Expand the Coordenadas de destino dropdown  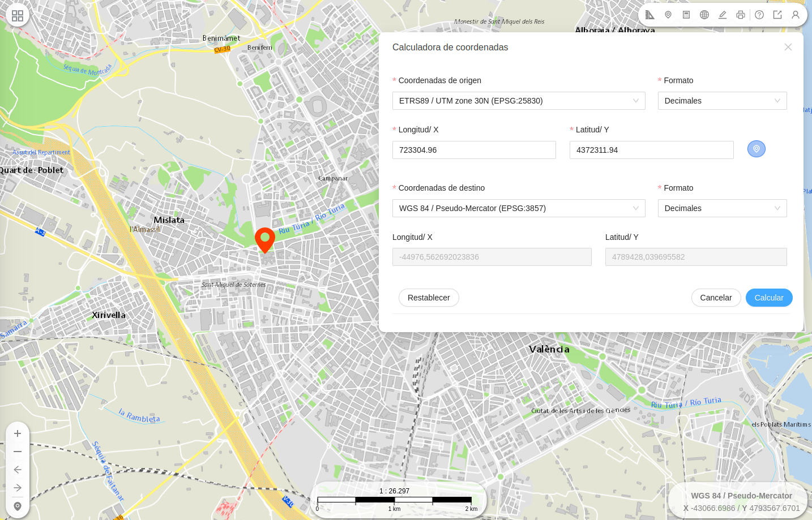pos(519,208)
